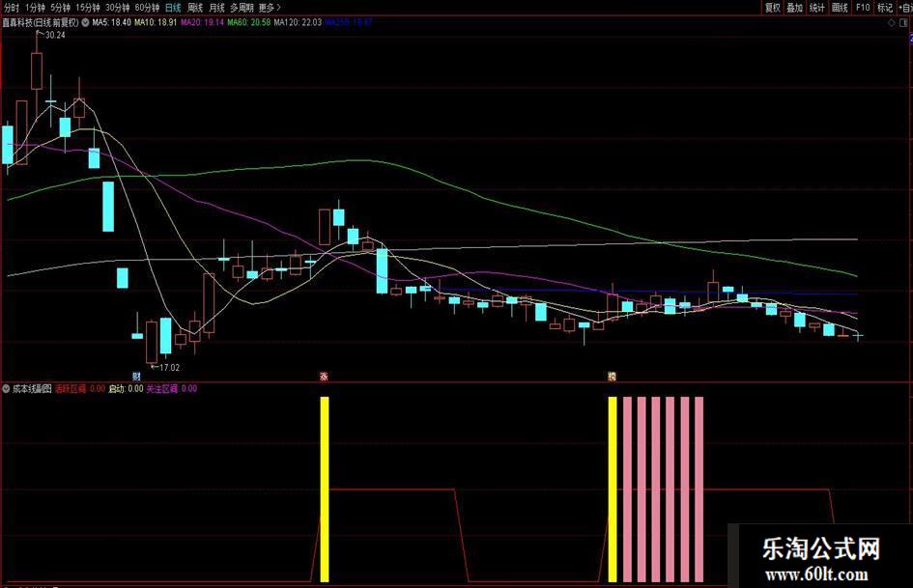Click 关注区间 indicator label
913x588 pixels.
pos(172,388)
